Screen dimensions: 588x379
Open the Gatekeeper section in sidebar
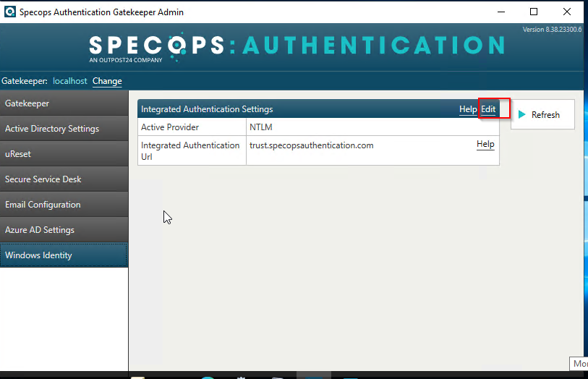(64, 103)
